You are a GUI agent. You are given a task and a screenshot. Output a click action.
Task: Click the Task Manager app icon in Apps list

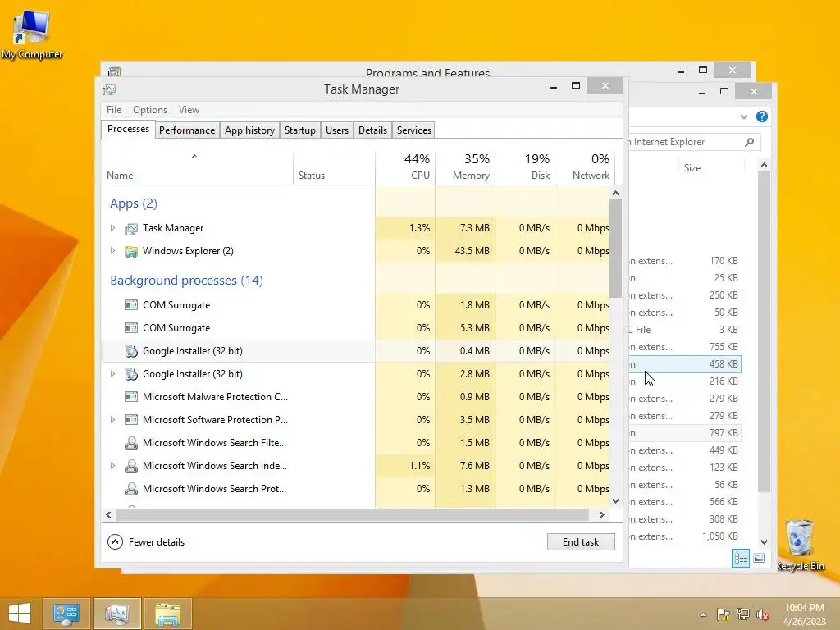pyautogui.click(x=131, y=229)
